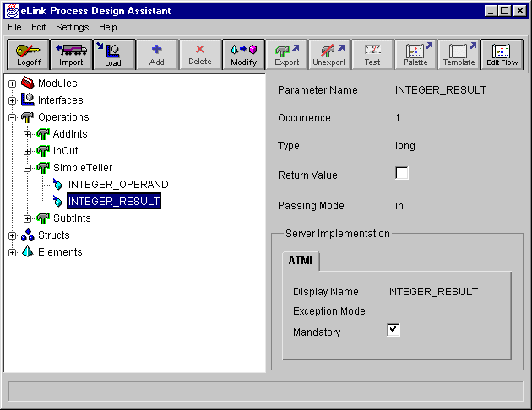
Task: Expand the Modules tree node
Action: [x=12, y=84]
